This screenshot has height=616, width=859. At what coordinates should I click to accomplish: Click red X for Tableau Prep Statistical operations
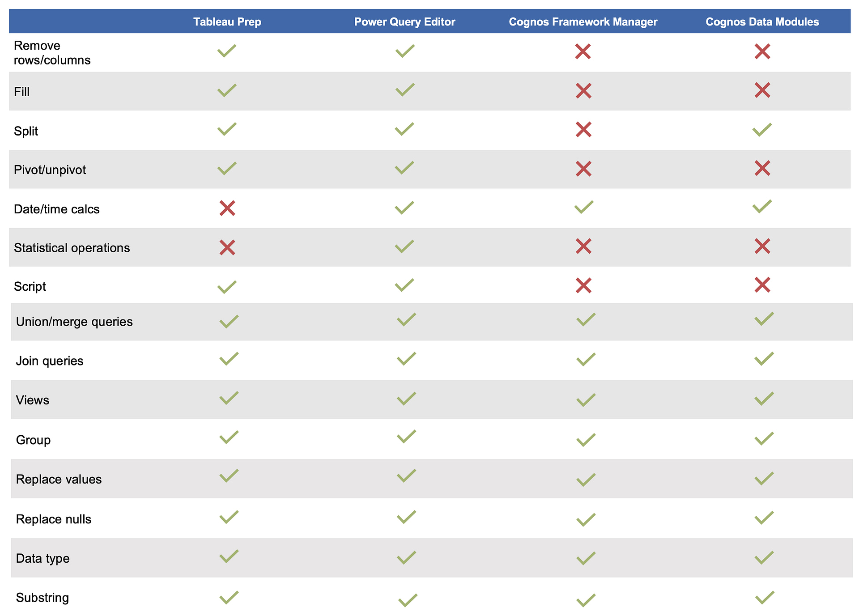click(x=227, y=247)
